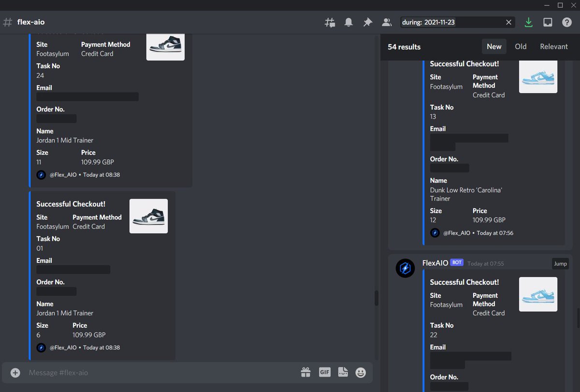Image resolution: width=580 pixels, height=392 pixels.
Task: Open notification settings bell icon
Action: pos(348,22)
